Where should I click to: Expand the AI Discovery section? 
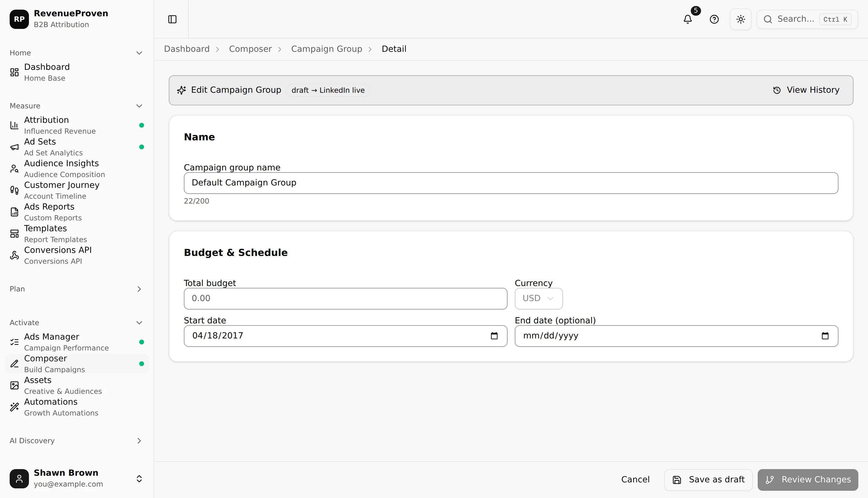pos(139,441)
